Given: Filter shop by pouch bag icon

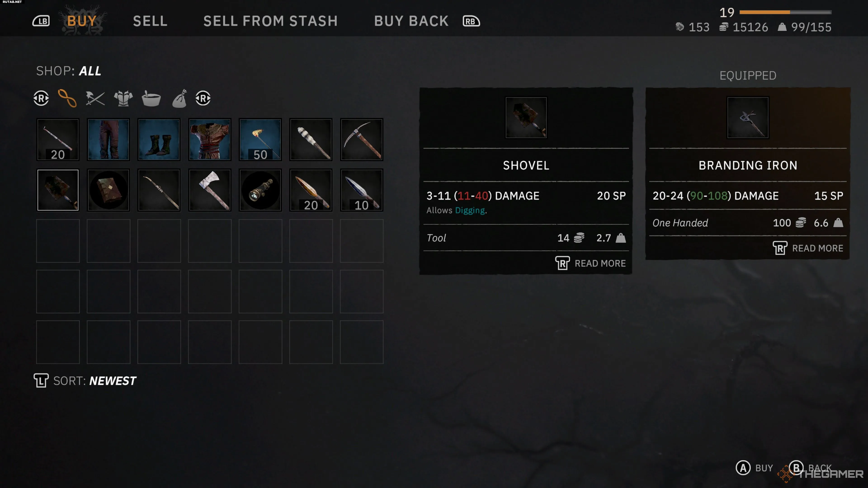Looking at the screenshot, I should (x=179, y=98).
